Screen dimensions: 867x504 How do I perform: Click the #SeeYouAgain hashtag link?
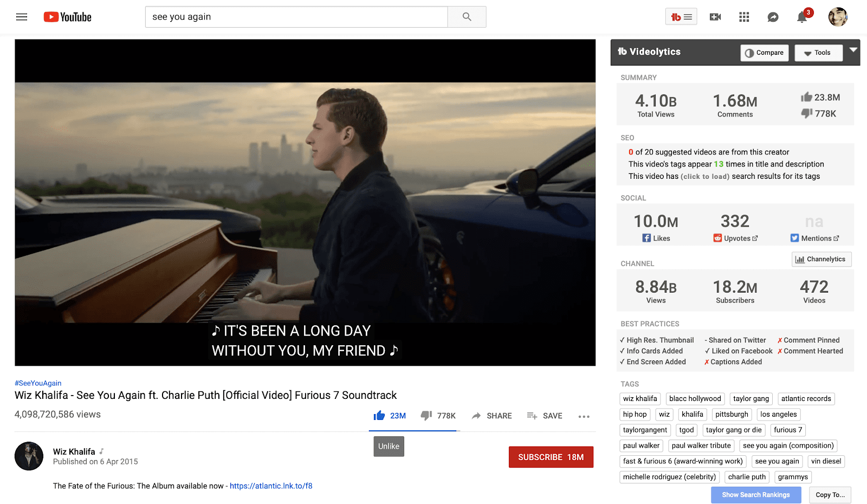pyautogui.click(x=38, y=383)
